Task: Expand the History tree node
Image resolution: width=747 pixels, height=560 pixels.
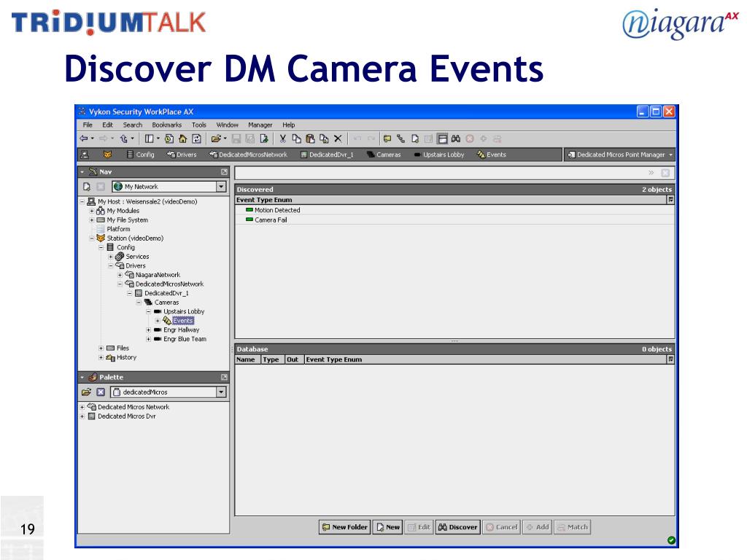Action: 101,357
